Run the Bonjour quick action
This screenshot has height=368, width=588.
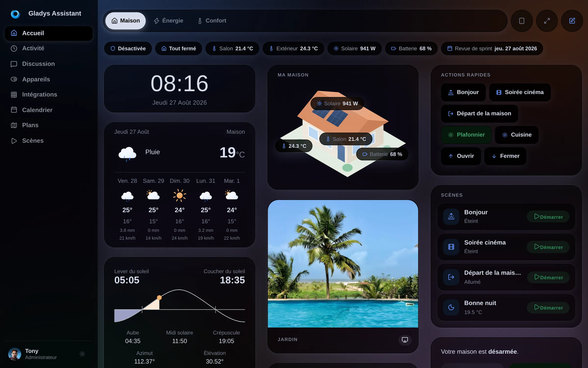click(463, 92)
